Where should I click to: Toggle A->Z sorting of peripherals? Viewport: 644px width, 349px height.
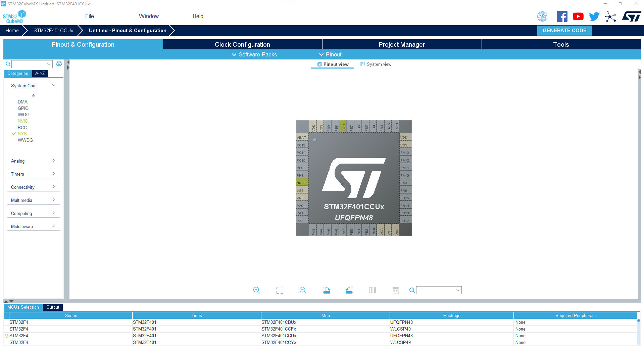click(40, 73)
